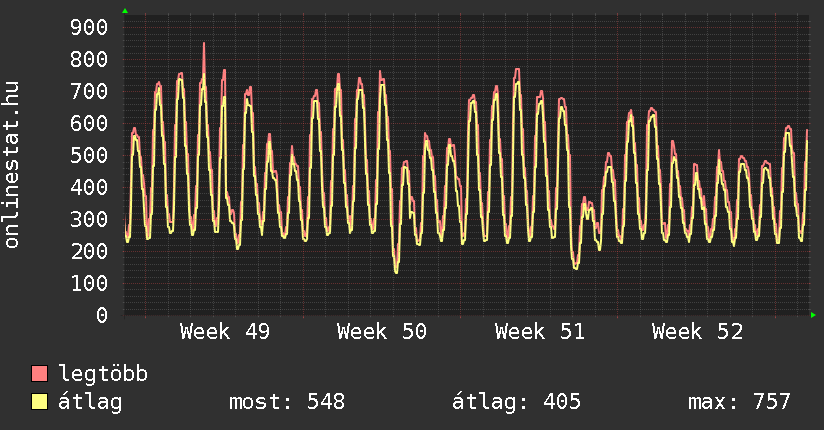824x430 pixels.
Task: Click the 'átlag: 405' statistic
Action: tap(517, 402)
